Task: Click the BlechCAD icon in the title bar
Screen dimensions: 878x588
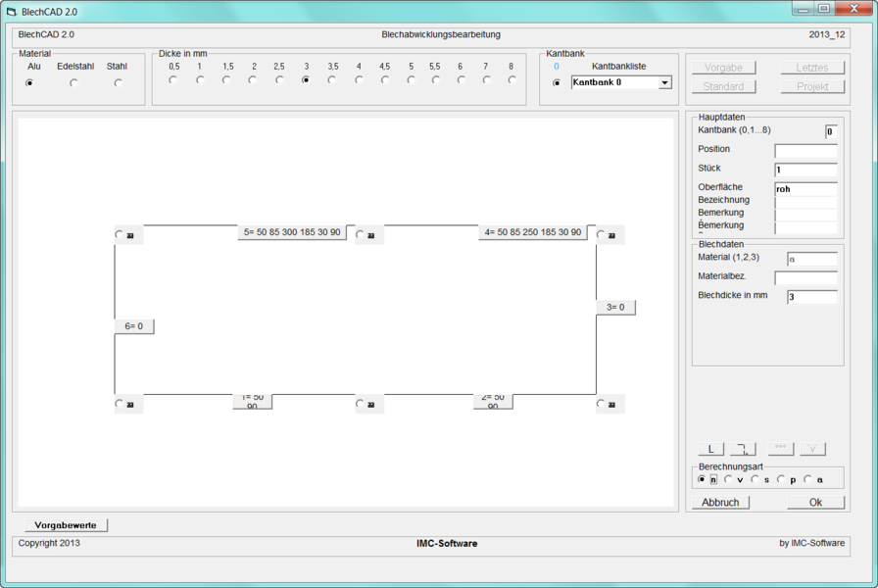Action: (11, 12)
